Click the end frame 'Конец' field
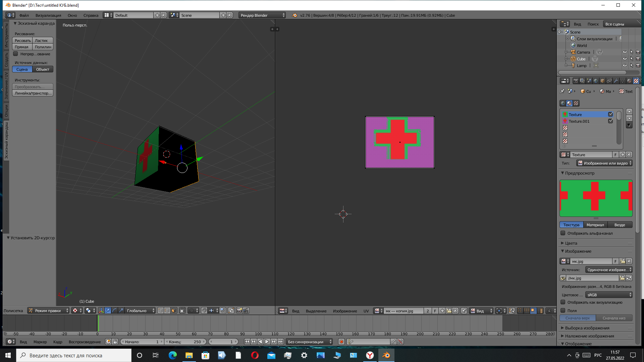 (185, 342)
